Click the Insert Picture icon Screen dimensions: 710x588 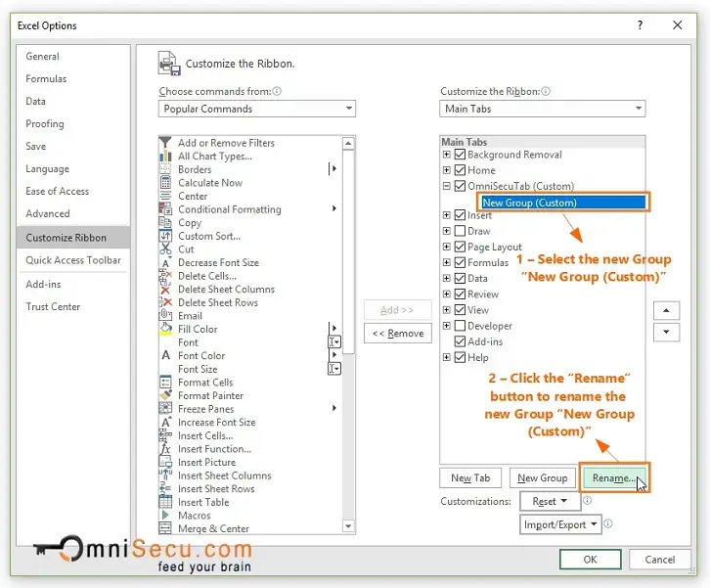tap(165, 462)
